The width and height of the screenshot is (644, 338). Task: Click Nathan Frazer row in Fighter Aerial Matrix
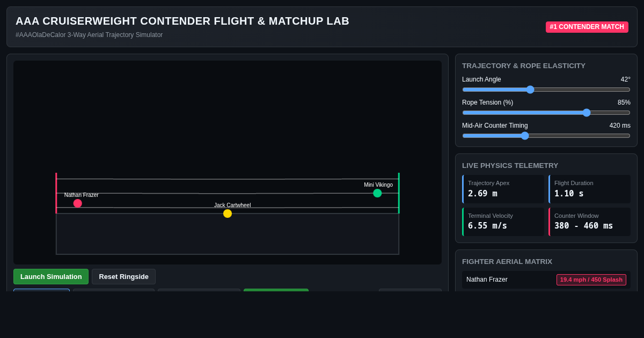546,280
